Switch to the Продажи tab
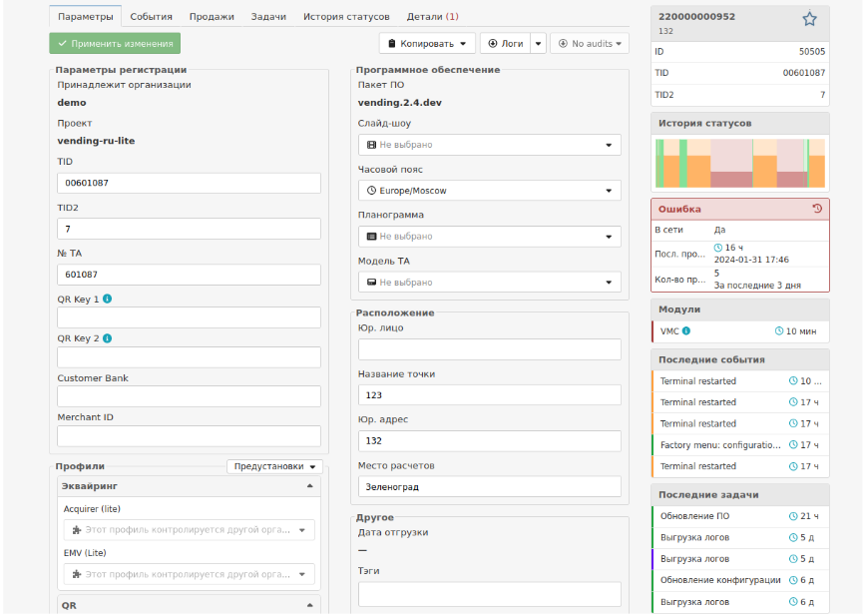The height and width of the screenshot is (616, 868). point(212,17)
